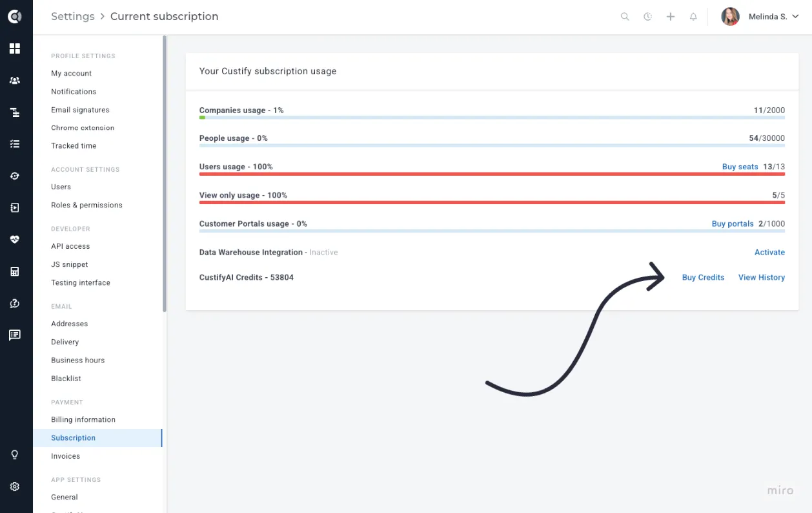Viewport: 812px width, 513px height.
Task: Click the Companies usage progress bar
Action: click(492, 118)
